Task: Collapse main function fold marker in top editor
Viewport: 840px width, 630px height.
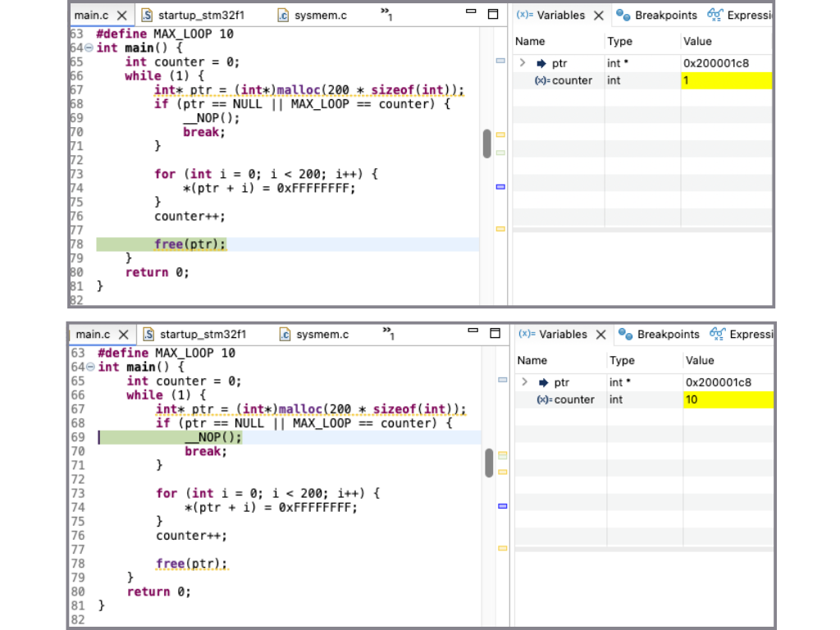Action: point(89,48)
